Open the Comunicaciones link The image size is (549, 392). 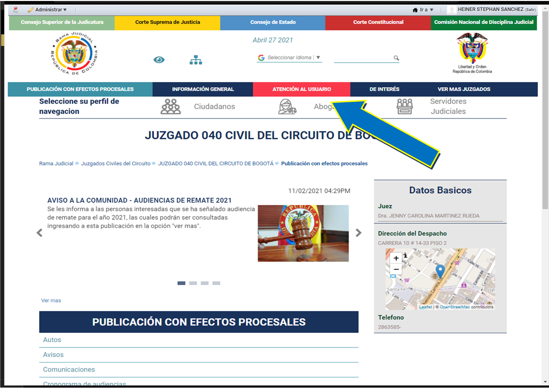tap(69, 369)
